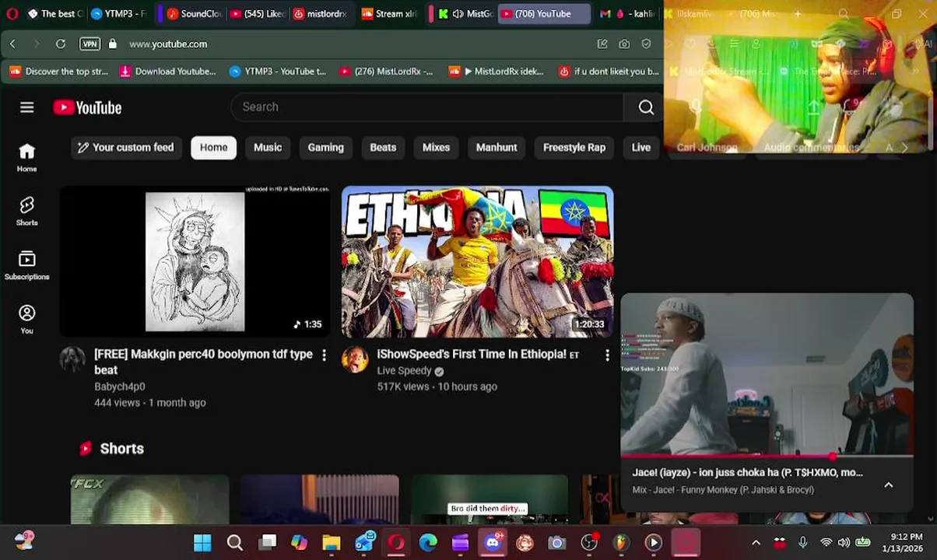Image resolution: width=937 pixels, height=560 pixels.
Task: Click inside the YouTube Search field
Action: coord(426,107)
